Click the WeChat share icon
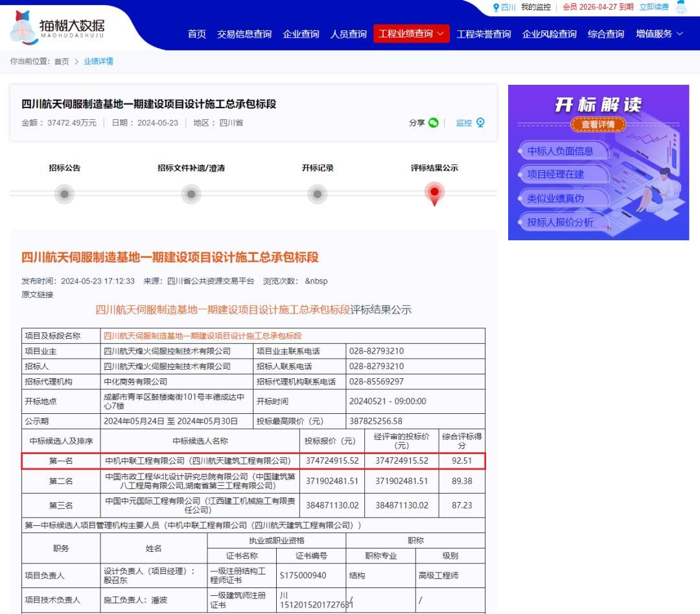 (433, 123)
